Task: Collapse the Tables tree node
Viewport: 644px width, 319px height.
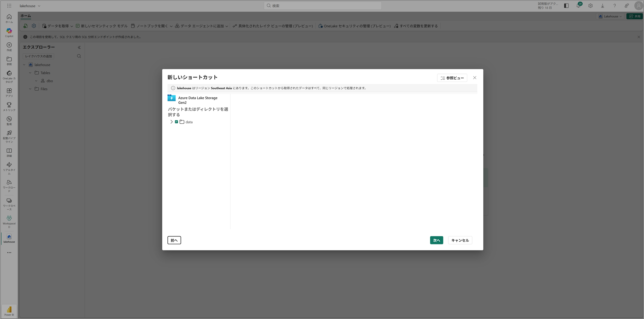Action: (x=30, y=73)
